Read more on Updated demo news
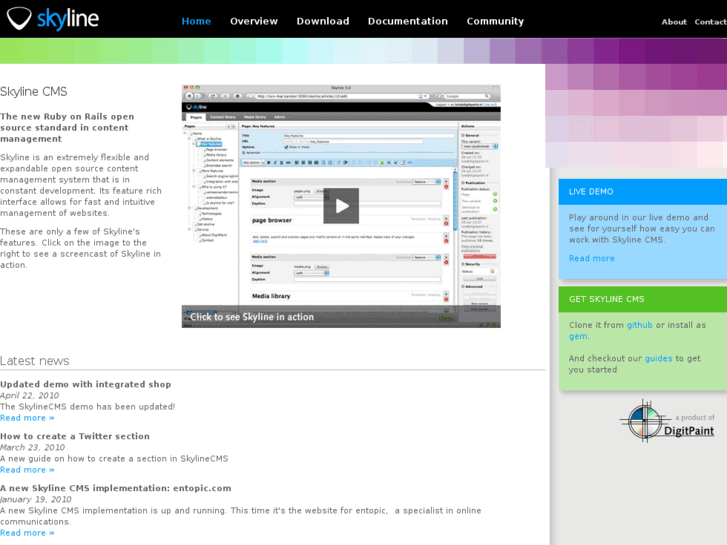The image size is (727, 545). pyautogui.click(x=27, y=418)
